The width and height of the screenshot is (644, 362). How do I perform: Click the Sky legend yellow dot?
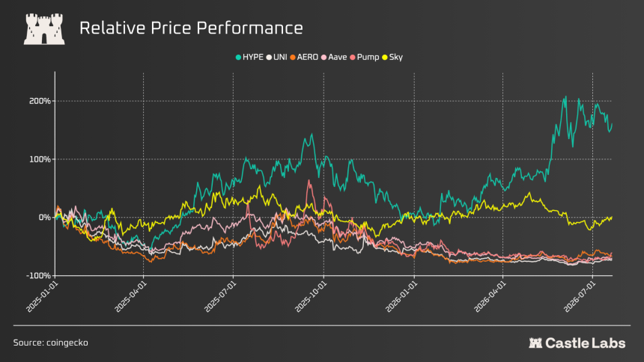coord(385,58)
